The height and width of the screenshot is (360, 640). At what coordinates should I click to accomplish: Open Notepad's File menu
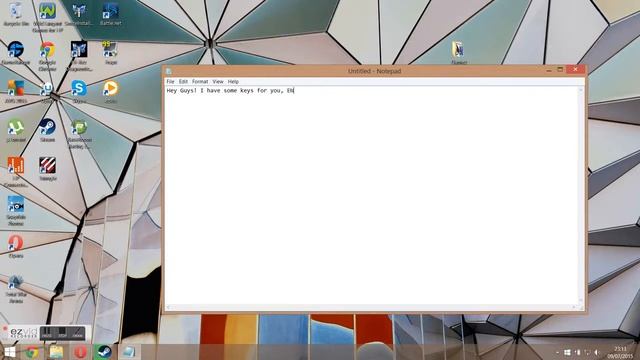pos(170,82)
